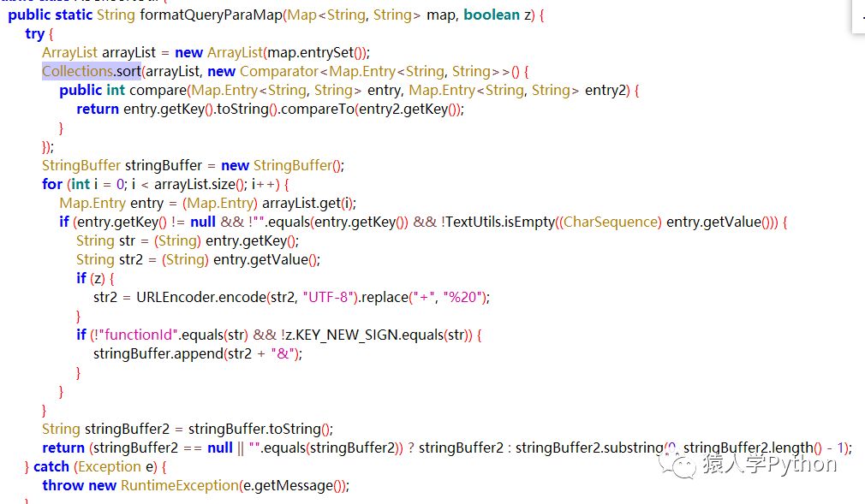This screenshot has height=504, width=865.
Task: Click the "functionId" string literal
Action: click(140, 335)
